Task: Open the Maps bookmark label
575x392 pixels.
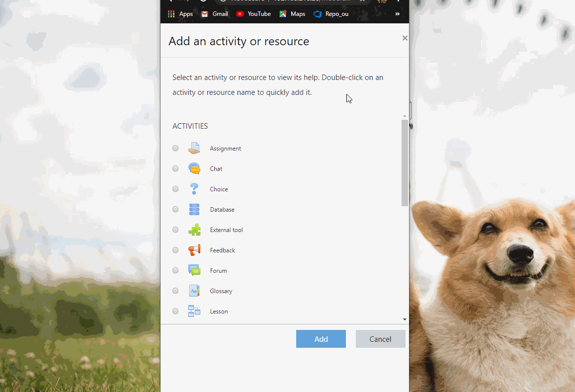Action: coord(298,14)
